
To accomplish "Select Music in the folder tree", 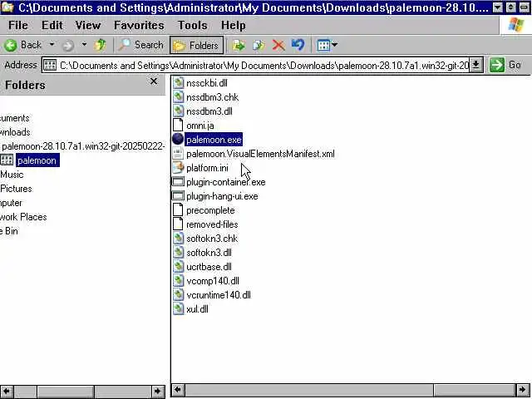I will click(x=12, y=175).
